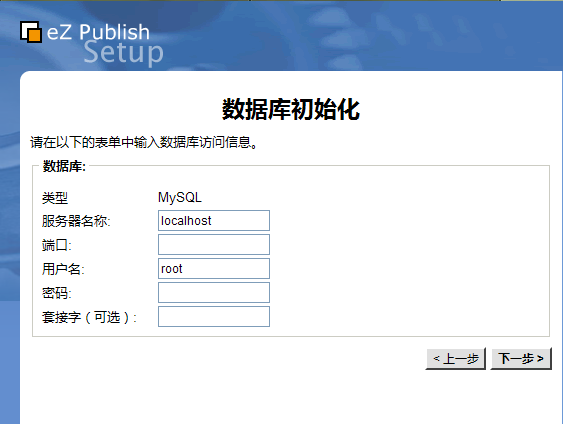Focus the empty 密码 password field
563x424 pixels.
[x=214, y=293]
